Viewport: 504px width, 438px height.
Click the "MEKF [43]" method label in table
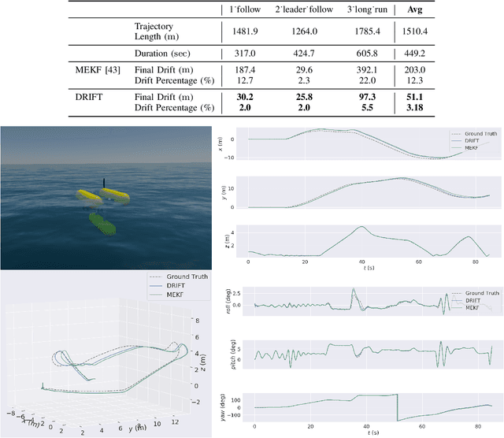coord(98,70)
